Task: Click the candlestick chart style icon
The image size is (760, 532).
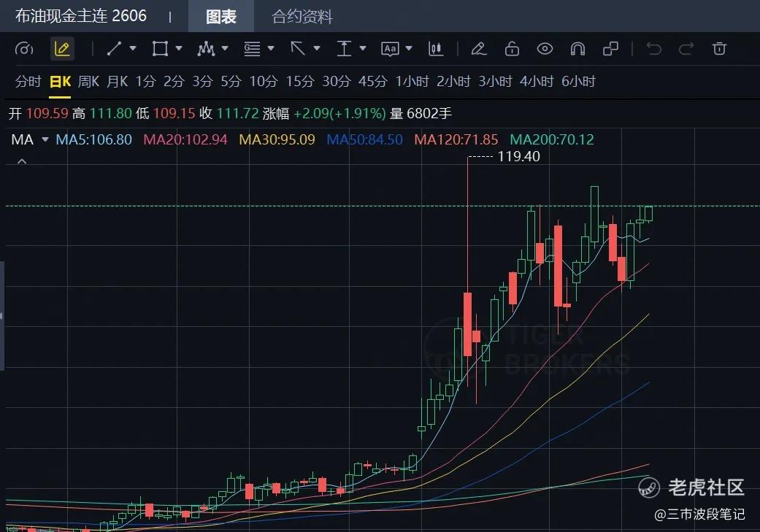Action: (436, 48)
